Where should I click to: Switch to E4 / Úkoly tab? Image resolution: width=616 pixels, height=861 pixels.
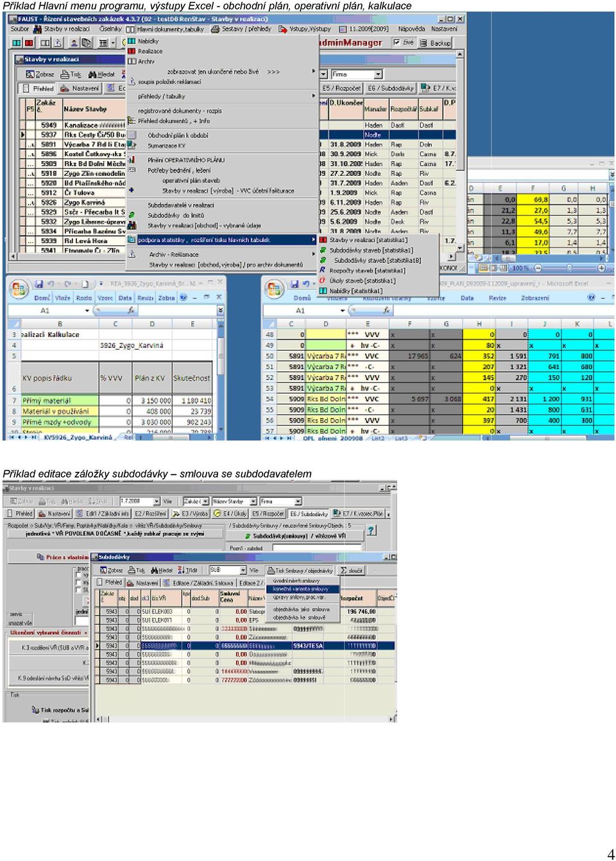tap(230, 514)
